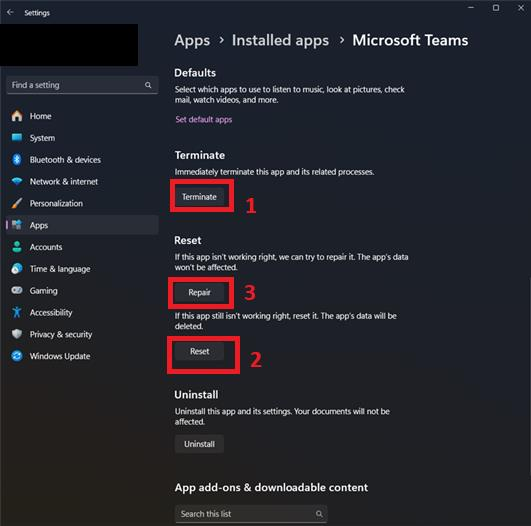Open the Set default apps link
Viewport: 531px width, 526px height.
204,119
